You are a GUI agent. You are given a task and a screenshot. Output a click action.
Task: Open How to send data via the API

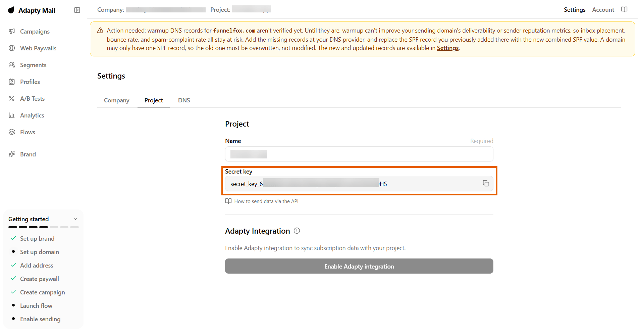pos(266,201)
